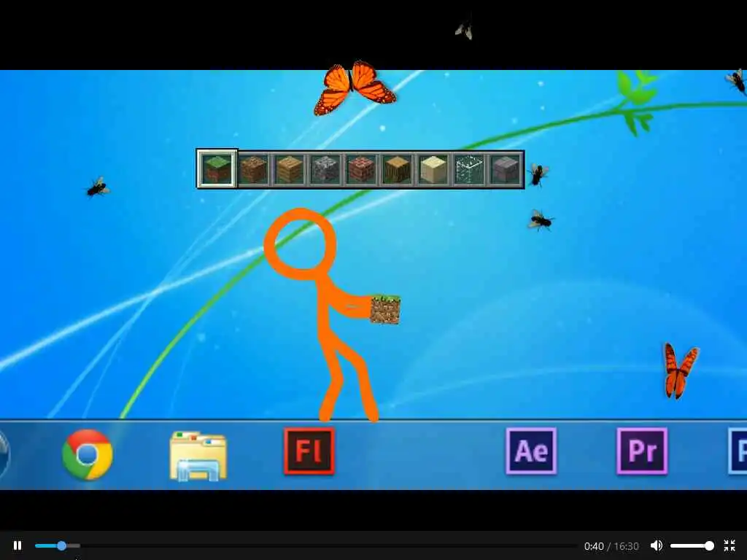
Task: Select the glass block hotbar slot
Action: point(469,169)
